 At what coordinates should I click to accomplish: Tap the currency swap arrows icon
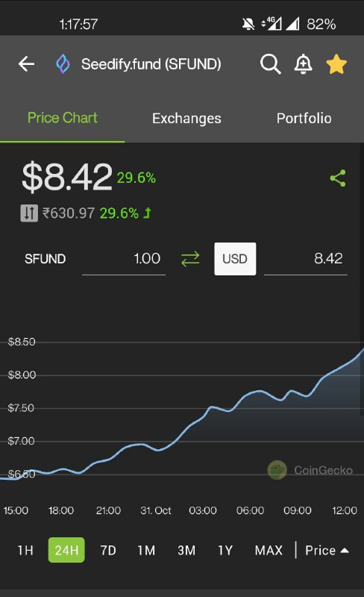(190, 259)
